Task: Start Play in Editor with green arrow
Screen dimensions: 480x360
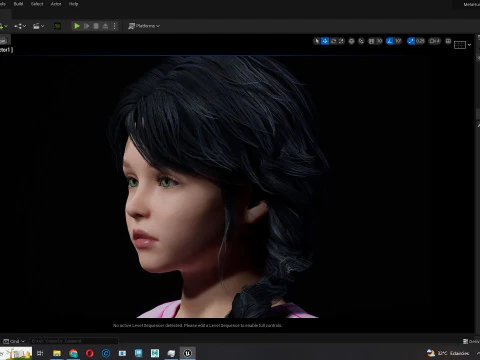Action: 77,26
